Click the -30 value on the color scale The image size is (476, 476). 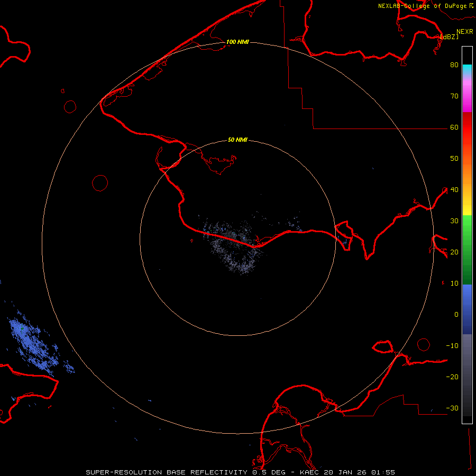pyautogui.click(x=452, y=408)
